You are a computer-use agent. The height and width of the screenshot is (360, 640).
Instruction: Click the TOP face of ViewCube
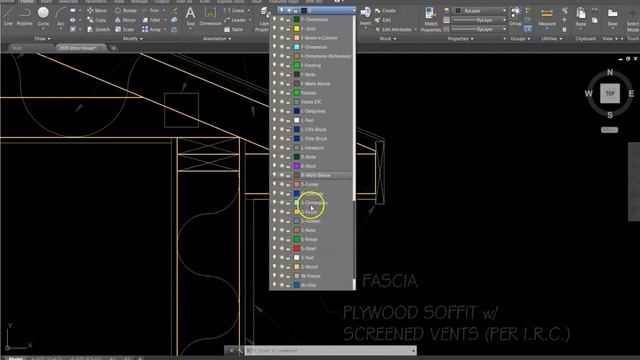click(x=610, y=93)
